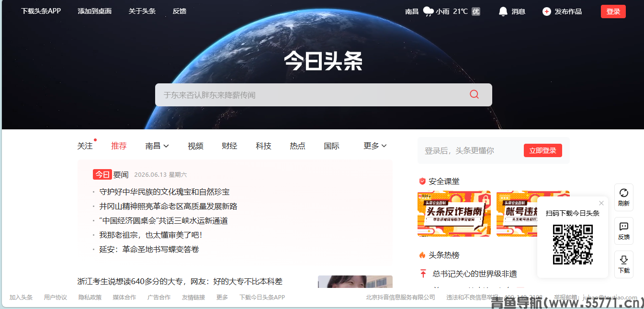Click the 消息 label in header
644x309 pixels.
pyautogui.click(x=518, y=11)
